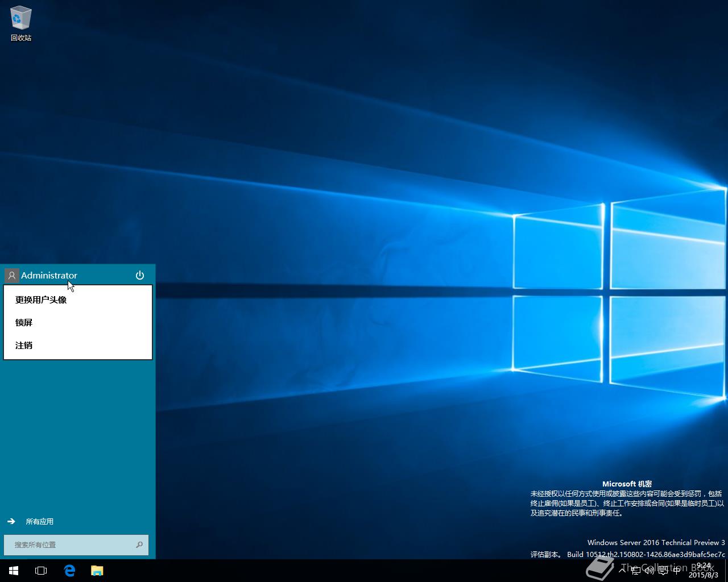The height and width of the screenshot is (582, 728).
Task: Select 锁屏 to lock the screen
Action: (x=78, y=322)
